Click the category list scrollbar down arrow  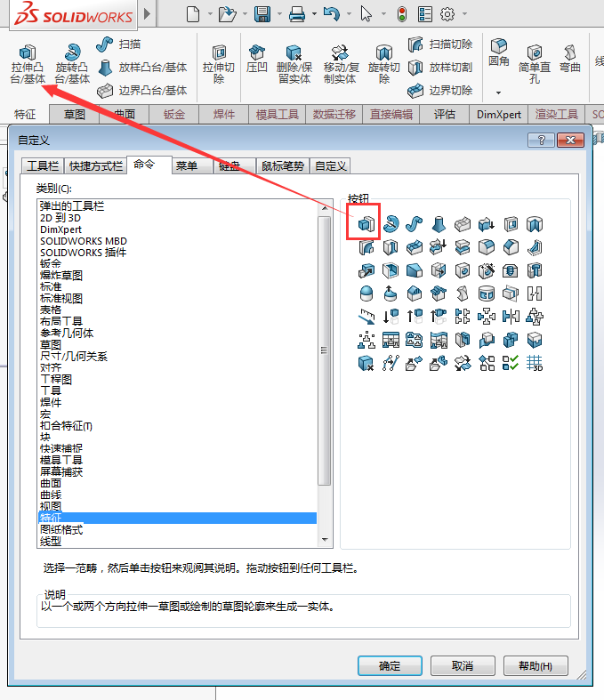tap(325, 539)
